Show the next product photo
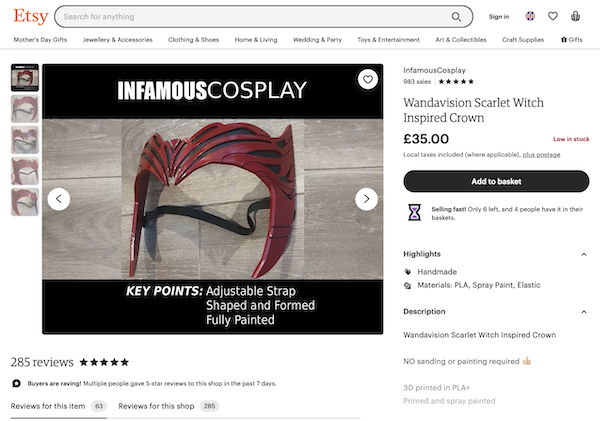The height and width of the screenshot is (421, 600). (366, 199)
